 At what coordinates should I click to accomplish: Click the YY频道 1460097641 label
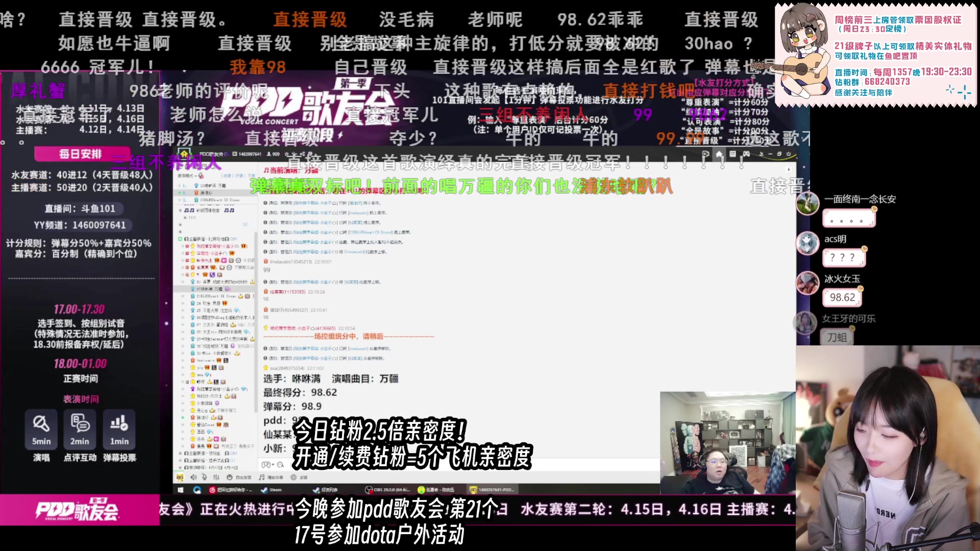(80, 225)
